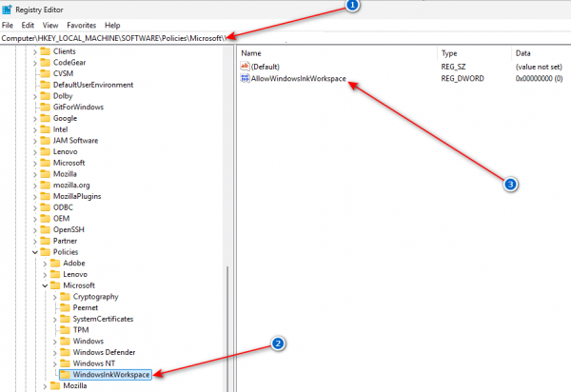Open the Edit menu
571x392 pixels.
(28, 25)
